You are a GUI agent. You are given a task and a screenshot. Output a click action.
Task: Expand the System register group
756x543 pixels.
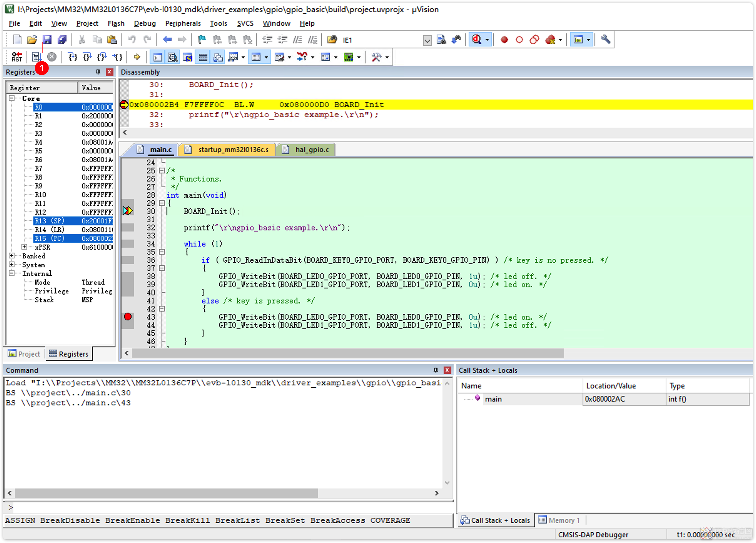point(12,265)
